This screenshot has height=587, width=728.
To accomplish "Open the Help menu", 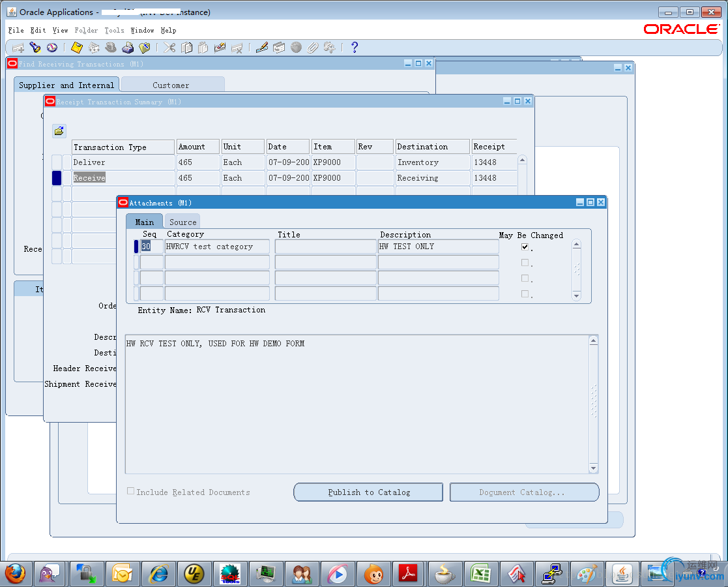I will point(169,30).
